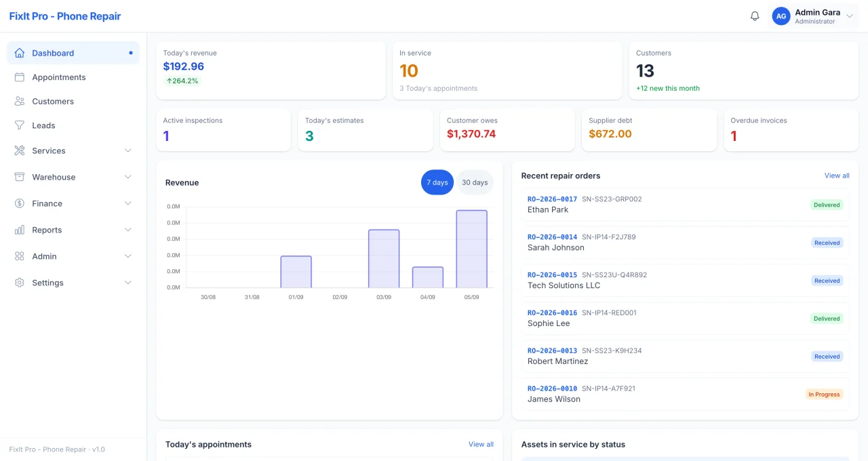Viewport: 868px width, 461px height.
Task: Expand the Warehouse submenu chevron
Action: click(x=128, y=177)
